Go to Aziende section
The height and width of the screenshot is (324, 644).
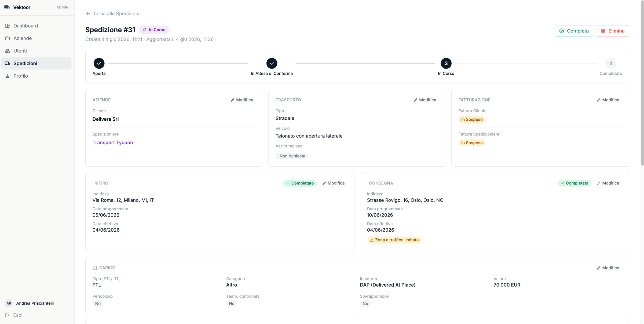coord(36,38)
